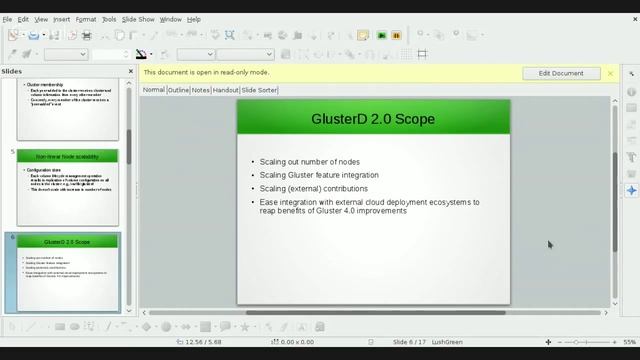640x360 pixels.
Task: Select the Symbol Shapes circle tool
Action: [166, 327]
